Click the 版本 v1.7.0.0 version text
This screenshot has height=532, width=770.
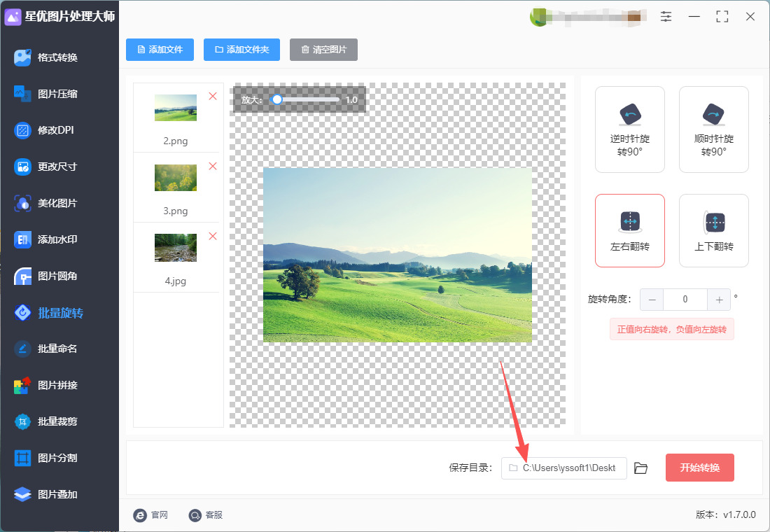point(726,514)
